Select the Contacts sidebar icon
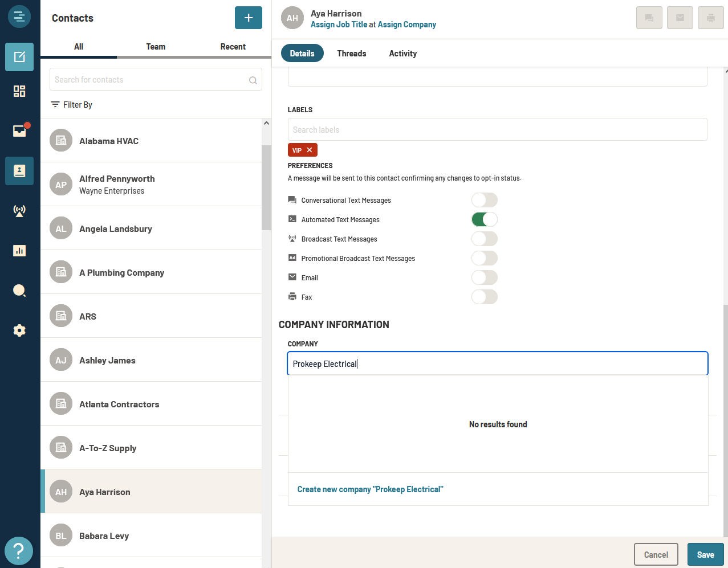The width and height of the screenshot is (728, 568). click(19, 170)
